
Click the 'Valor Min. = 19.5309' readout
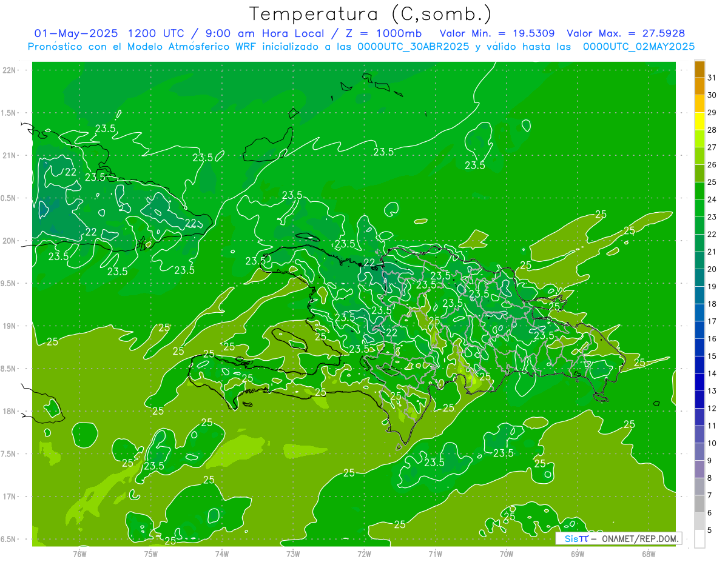click(x=497, y=33)
